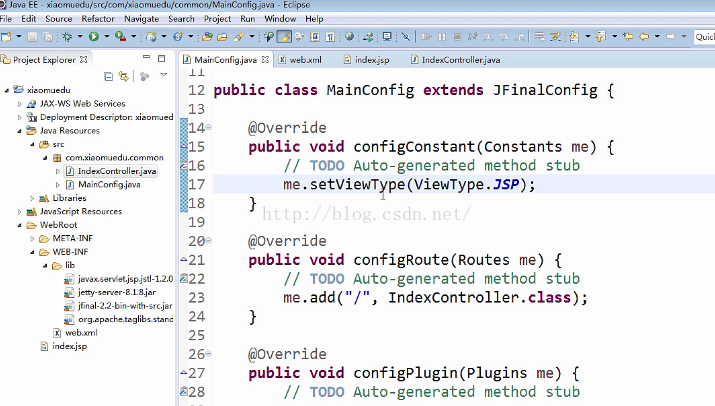Click the Save icon in toolbar
Screen dimensions: 715x406
click(32, 37)
